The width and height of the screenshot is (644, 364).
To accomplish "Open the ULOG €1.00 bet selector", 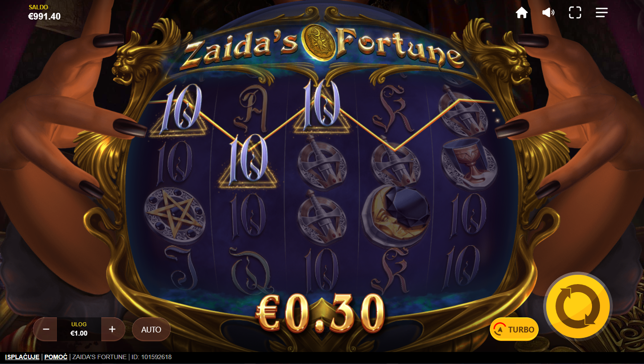I will coord(79,329).
